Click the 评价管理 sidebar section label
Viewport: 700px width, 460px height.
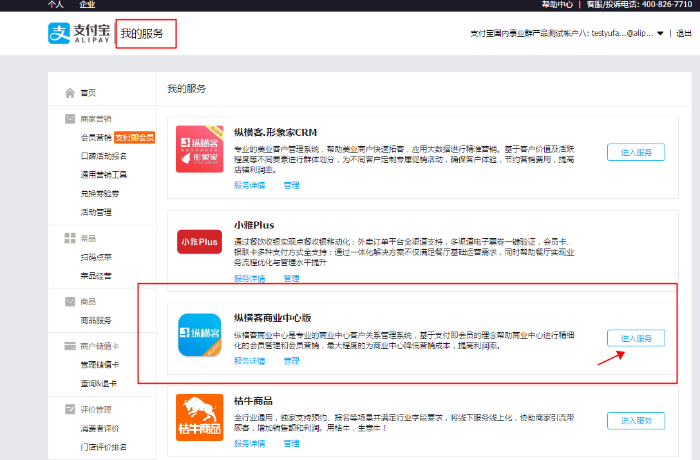pyautogui.click(x=96, y=410)
